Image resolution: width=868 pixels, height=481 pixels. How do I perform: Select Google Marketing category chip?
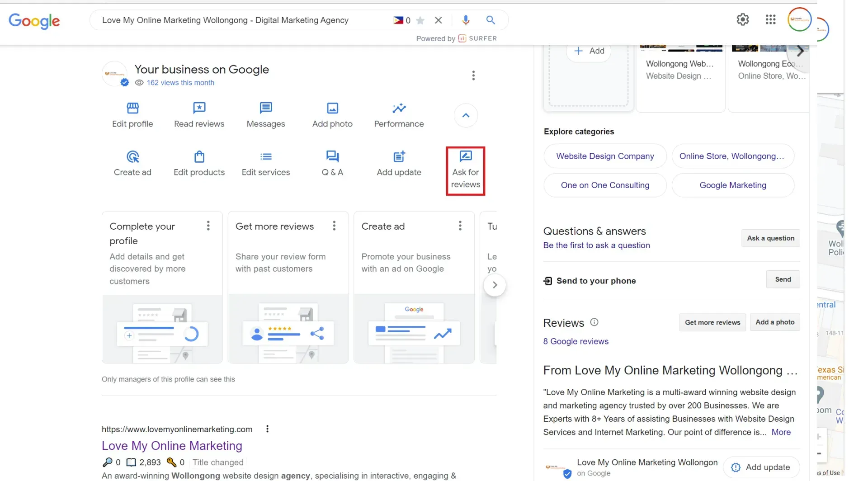click(x=733, y=185)
